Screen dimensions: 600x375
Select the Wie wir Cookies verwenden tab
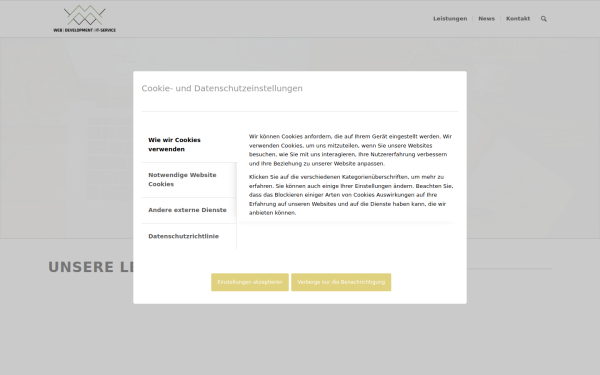pyautogui.click(x=189, y=145)
